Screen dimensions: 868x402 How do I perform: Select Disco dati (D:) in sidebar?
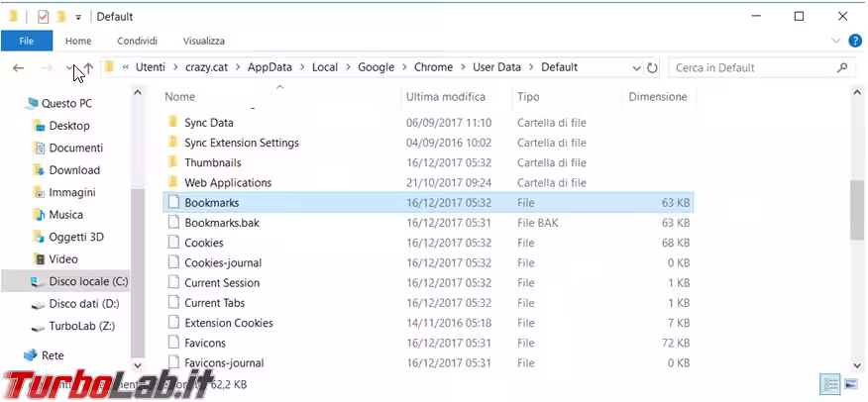(x=83, y=304)
